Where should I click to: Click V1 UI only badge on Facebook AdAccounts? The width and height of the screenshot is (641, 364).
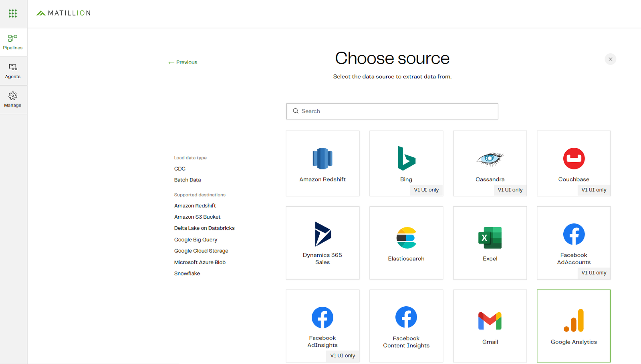594,273
